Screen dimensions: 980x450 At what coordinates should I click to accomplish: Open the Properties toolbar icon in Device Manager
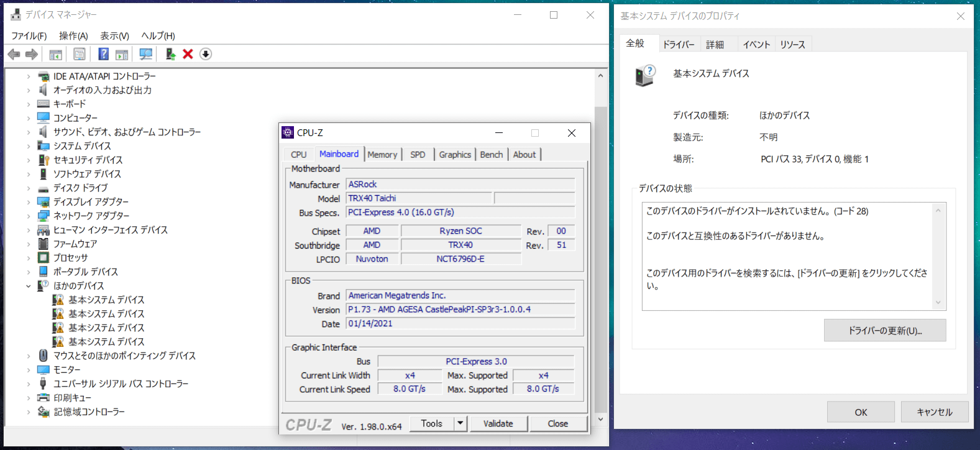tap(80, 55)
